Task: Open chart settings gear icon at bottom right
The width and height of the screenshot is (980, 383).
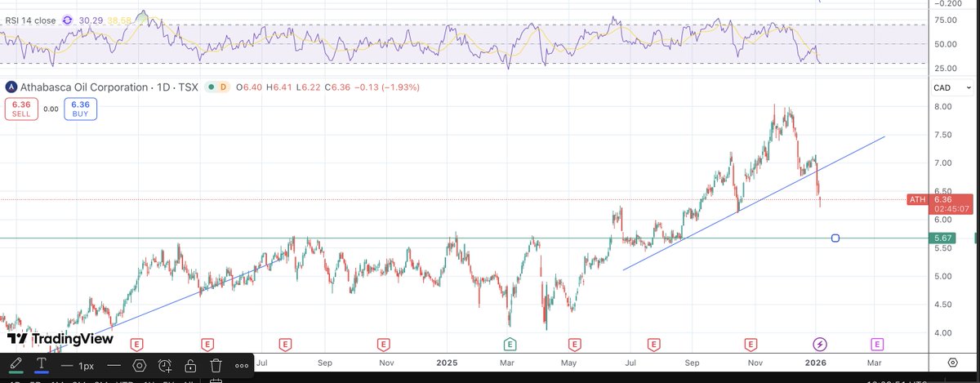Action: [x=953, y=361]
